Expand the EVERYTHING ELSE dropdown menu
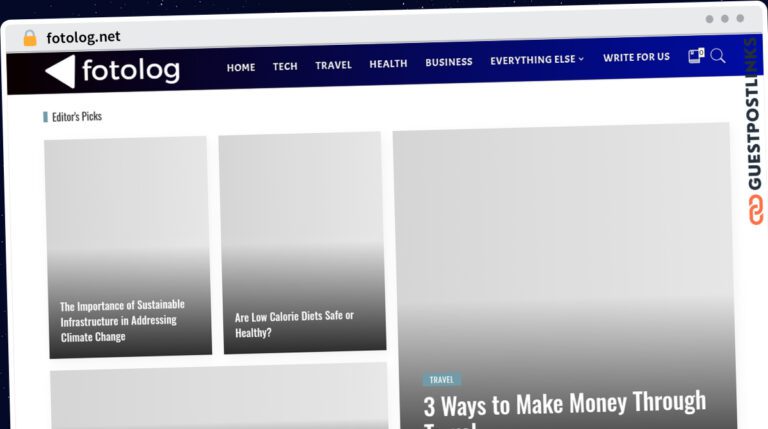 (537, 60)
